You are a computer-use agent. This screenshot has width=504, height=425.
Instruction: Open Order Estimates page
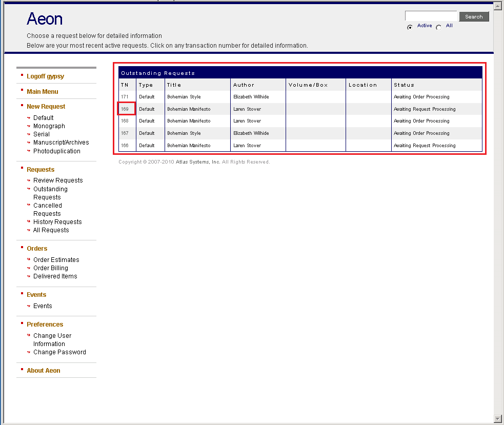coord(56,260)
